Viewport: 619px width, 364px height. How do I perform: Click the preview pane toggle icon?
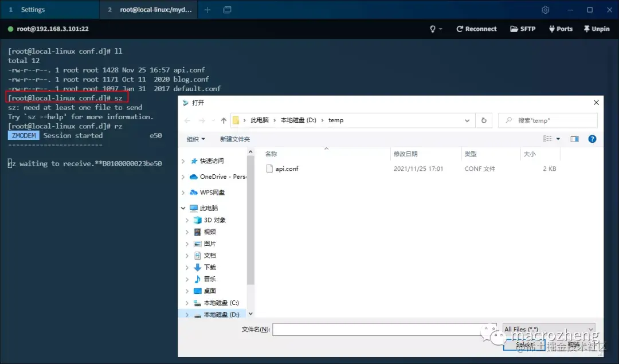coord(574,139)
